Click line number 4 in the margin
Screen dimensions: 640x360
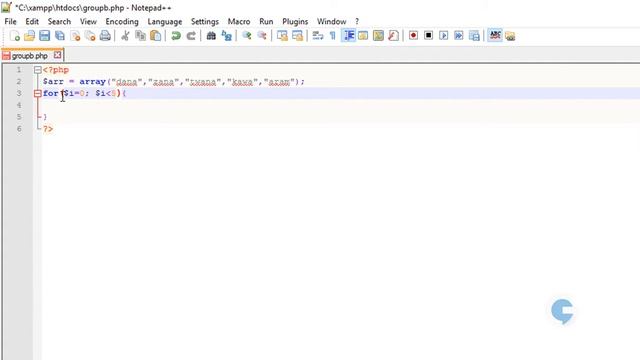tap(19, 105)
